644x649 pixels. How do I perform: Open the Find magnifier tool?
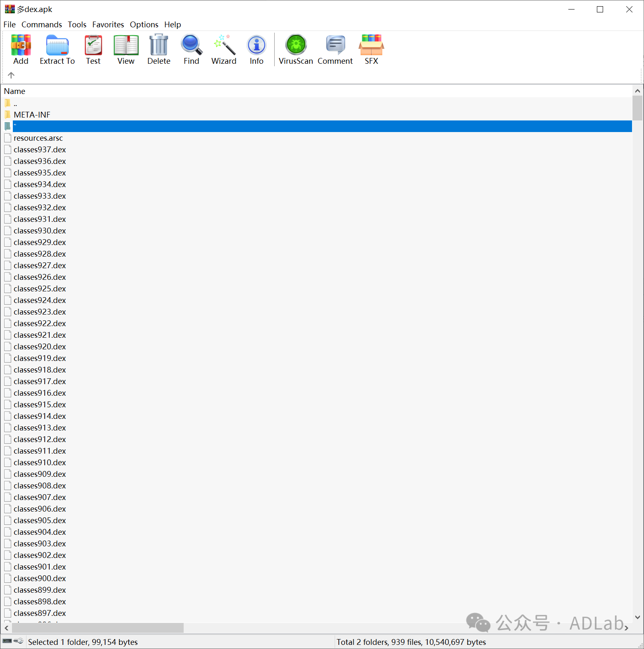click(x=191, y=49)
